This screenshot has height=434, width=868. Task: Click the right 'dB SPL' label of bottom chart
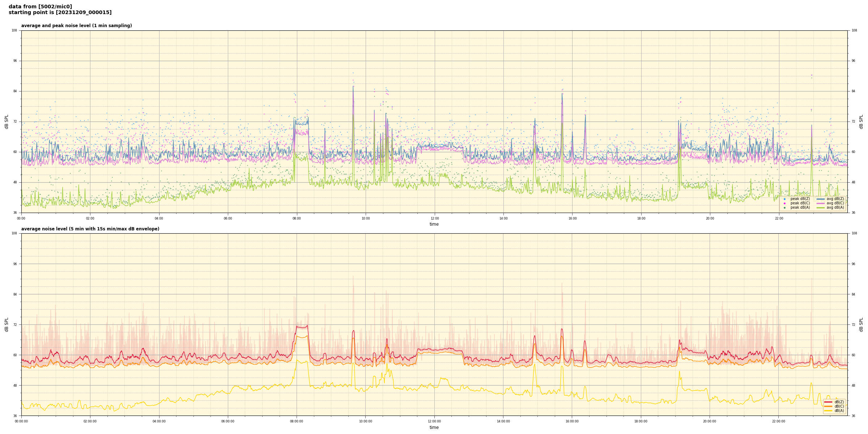861,324
